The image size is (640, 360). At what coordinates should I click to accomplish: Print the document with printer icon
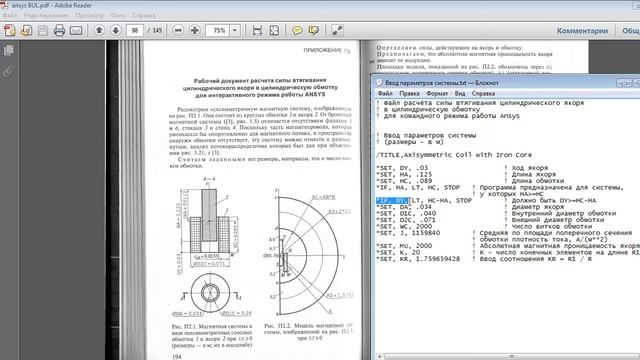tap(60, 31)
